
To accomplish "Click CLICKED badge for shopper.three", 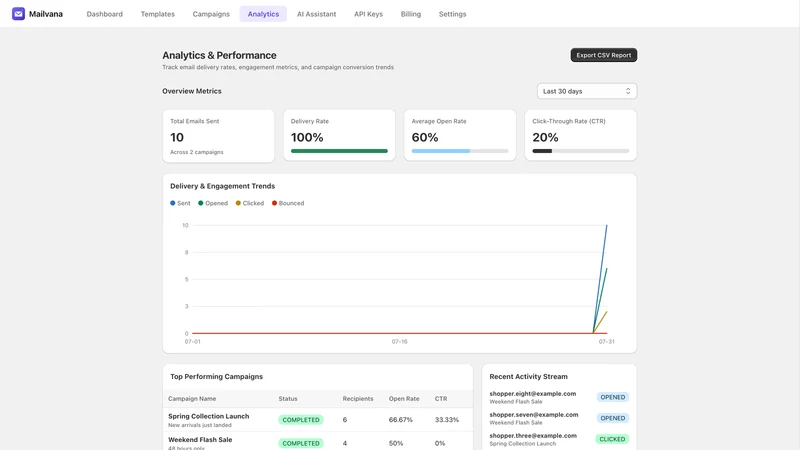I will (x=612, y=439).
